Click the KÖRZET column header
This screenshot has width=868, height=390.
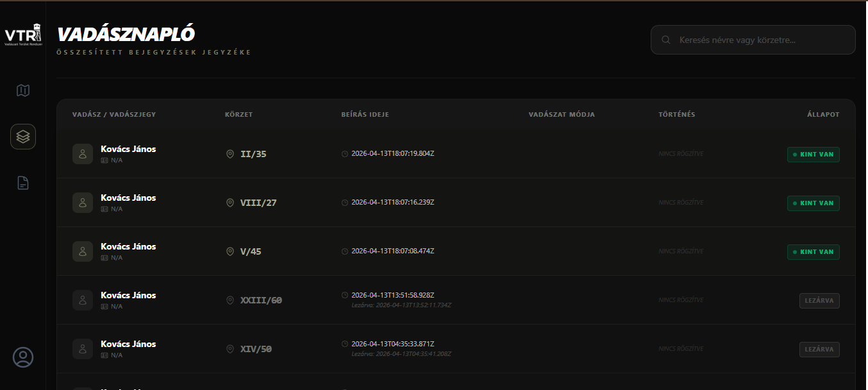point(238,115)
